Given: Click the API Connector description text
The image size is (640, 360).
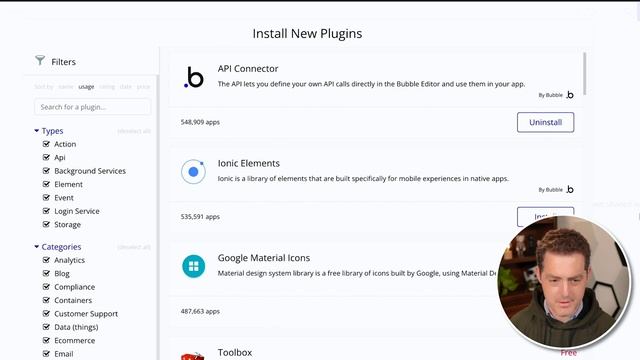Looking at the screenshot, I should 371,84.
